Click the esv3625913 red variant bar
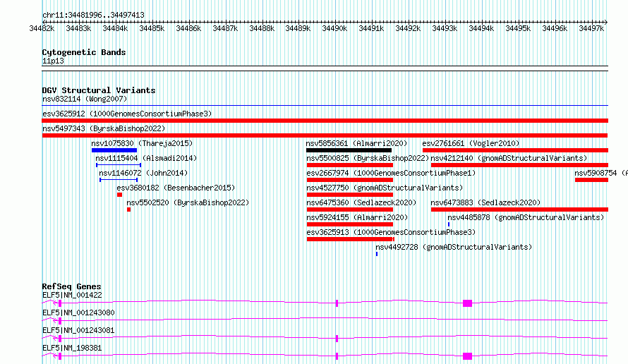The height and width of the screenshot is (364, 628). (351, 239)
